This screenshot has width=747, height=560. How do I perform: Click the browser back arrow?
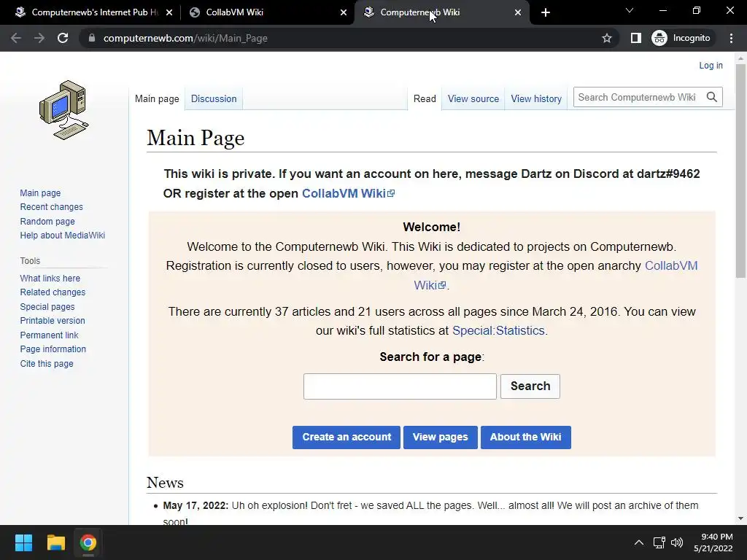pos(16,38)
